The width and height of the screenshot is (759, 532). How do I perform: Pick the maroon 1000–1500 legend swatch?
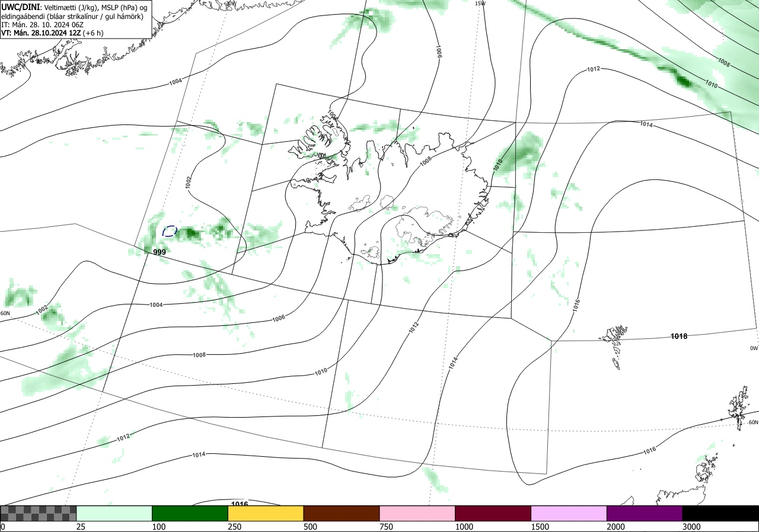click(493, 513)
